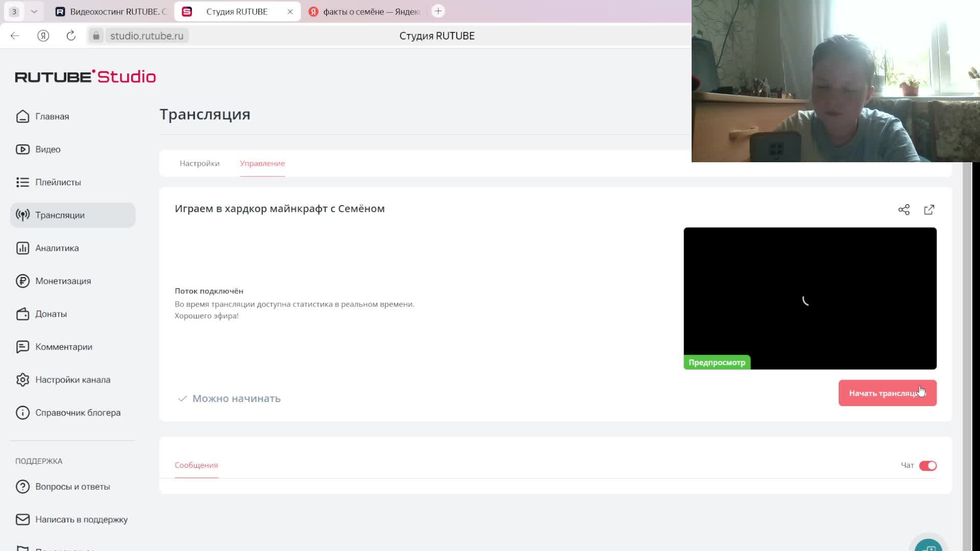Open the Аналитика chart icon
The width and height of the screenshot is (980, 551).
(22, 248)
